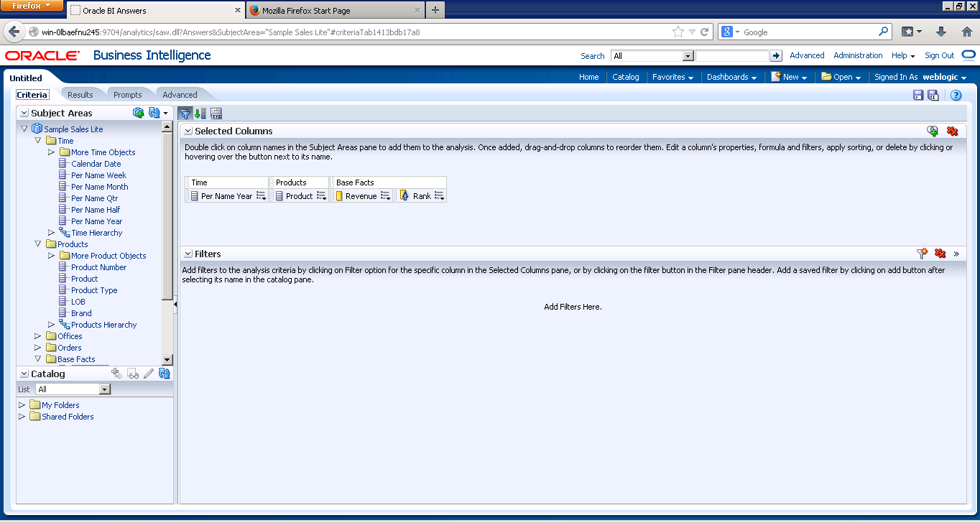Open options menu for Revenue column

coord(384,195)
